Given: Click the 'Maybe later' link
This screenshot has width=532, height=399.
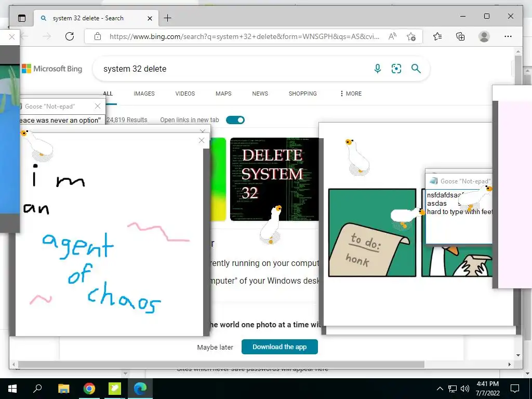Looking at the screenshot, I should tap(215, 348).
